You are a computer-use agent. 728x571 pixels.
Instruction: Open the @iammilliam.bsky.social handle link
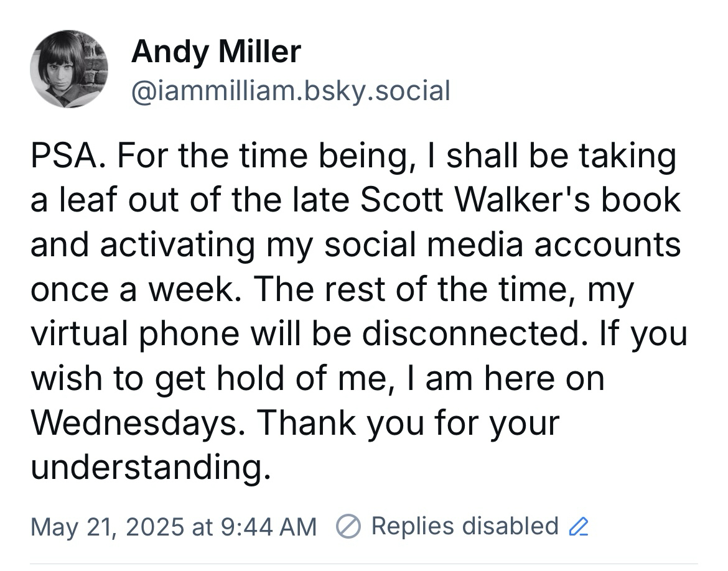point(290,91)
